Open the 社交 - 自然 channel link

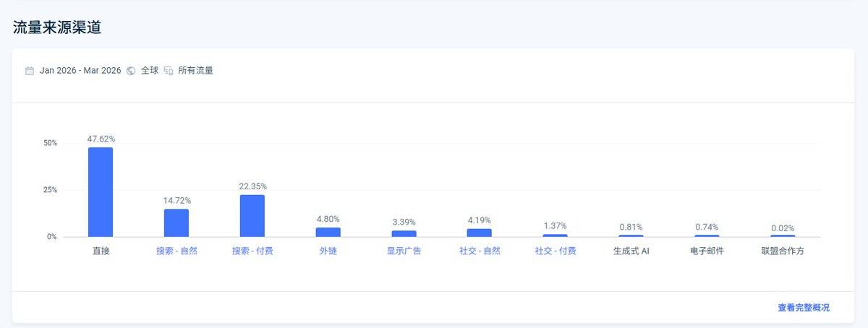(x=480, y=251)
